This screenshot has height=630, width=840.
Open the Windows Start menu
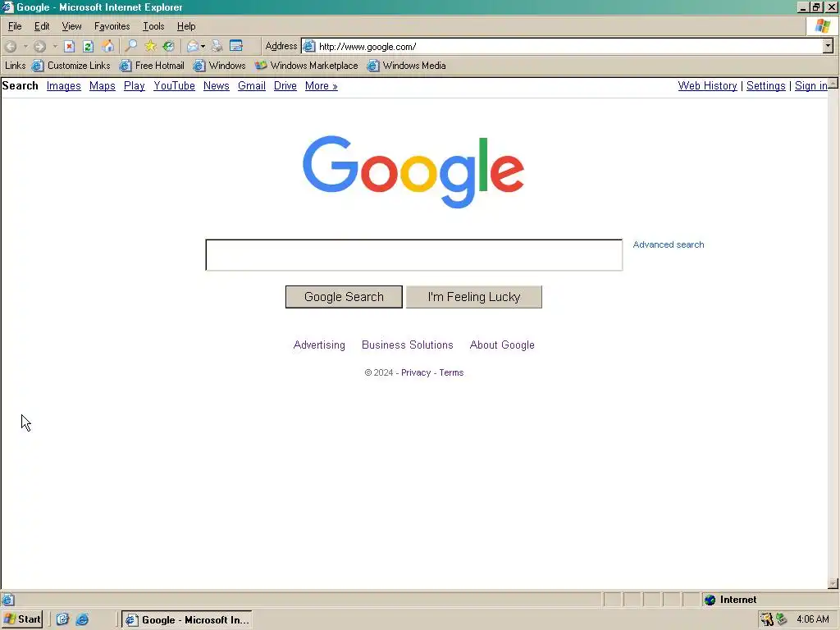click(22, 619)
